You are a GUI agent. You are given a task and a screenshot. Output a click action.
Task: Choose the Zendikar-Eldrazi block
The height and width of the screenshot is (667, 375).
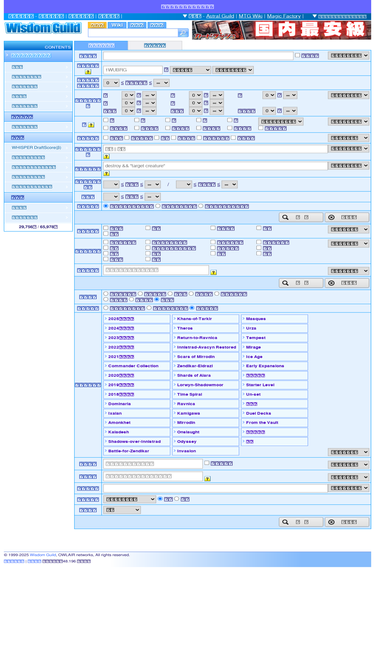click(206, 366)
